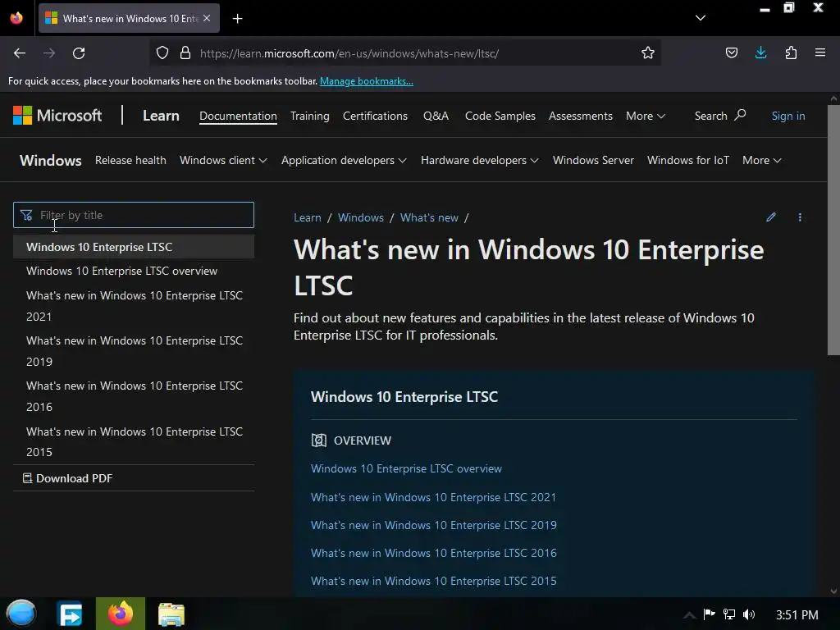Go to Windows for IoT
This screenshot has width=840, height=630.
pyautogui.click(x=688, y=160)
